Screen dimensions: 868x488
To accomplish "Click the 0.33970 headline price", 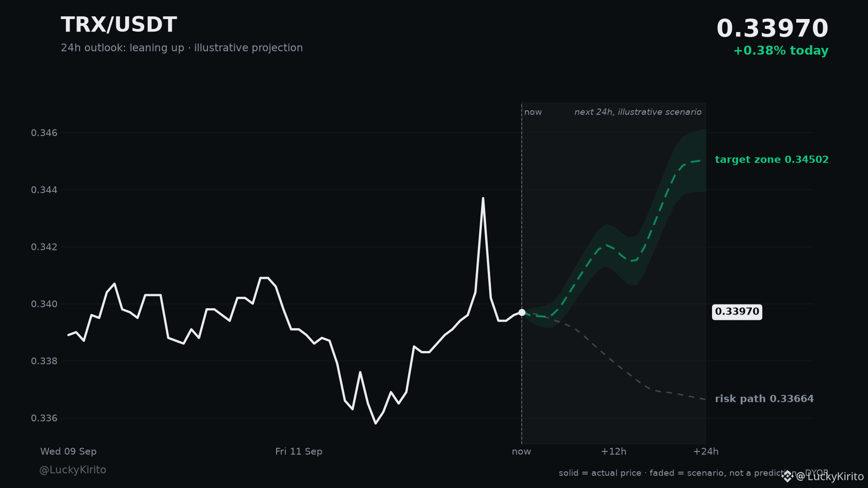I will (x=772, y=28).
